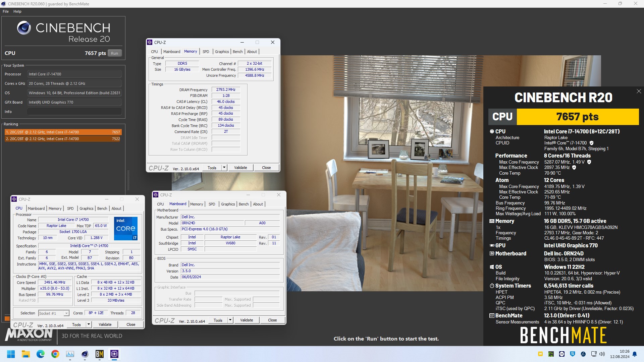Click Validate in CPU-Z processor window
The height and width of the screenshot is (362, 644).
[x=105, y=324]
